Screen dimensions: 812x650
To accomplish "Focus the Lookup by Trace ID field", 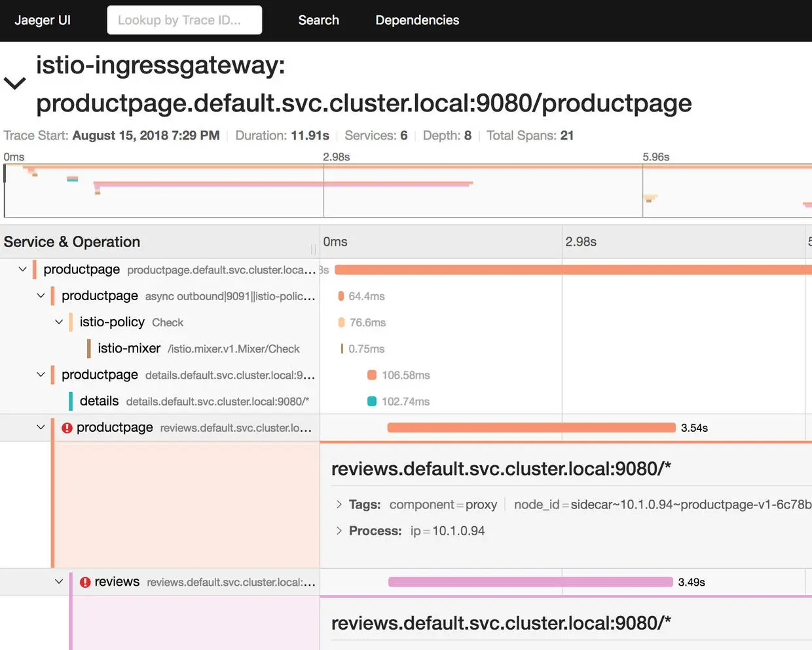I will (x=185, y=20).
